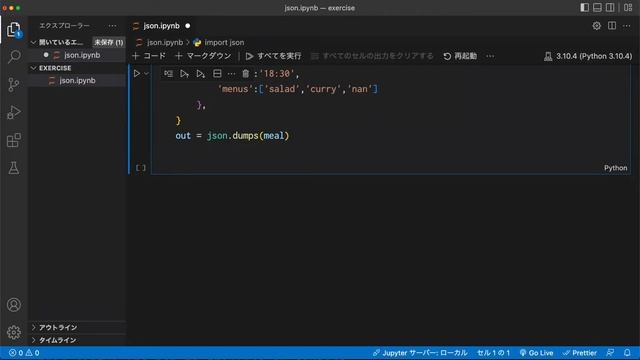Image resolution: width=640 pixels, height=360 pixels.
Task: Select kernel 3.10.4 (Python 3.10.4)
Action: coord(588,56)
